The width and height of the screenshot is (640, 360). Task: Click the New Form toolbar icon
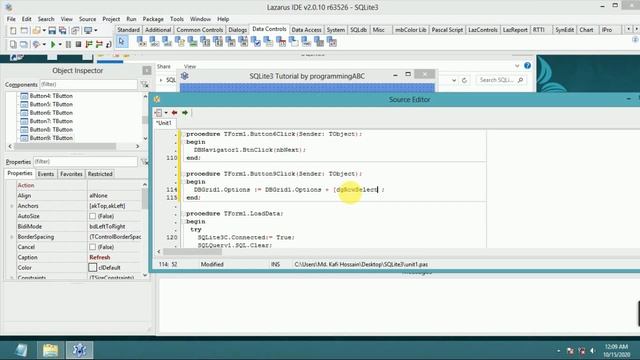(24, 31)
